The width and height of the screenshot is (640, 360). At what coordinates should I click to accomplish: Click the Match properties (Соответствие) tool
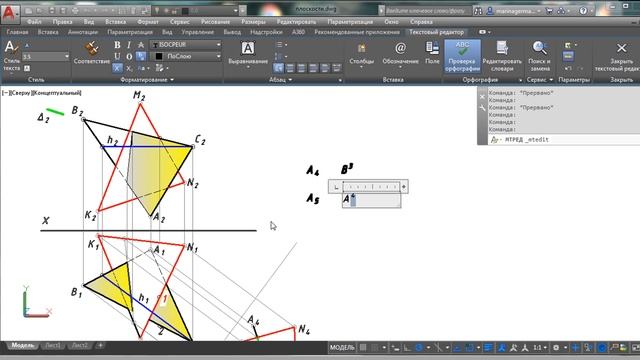click(92, 53)
